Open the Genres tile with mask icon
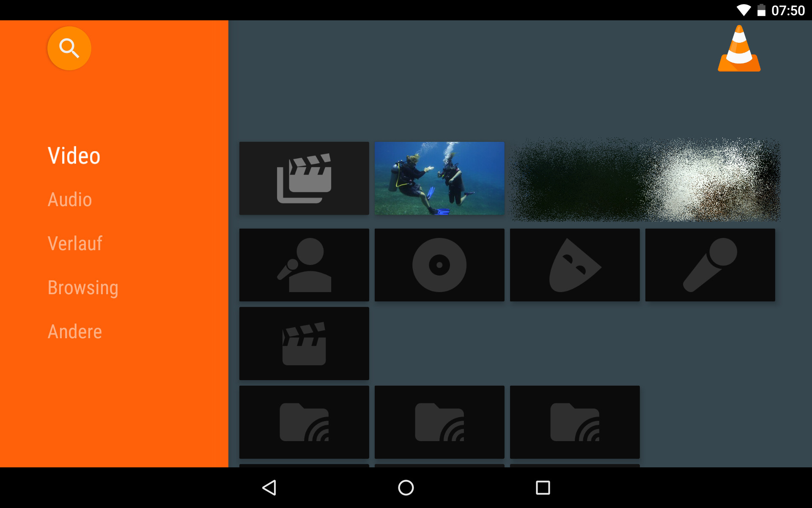 575,265
